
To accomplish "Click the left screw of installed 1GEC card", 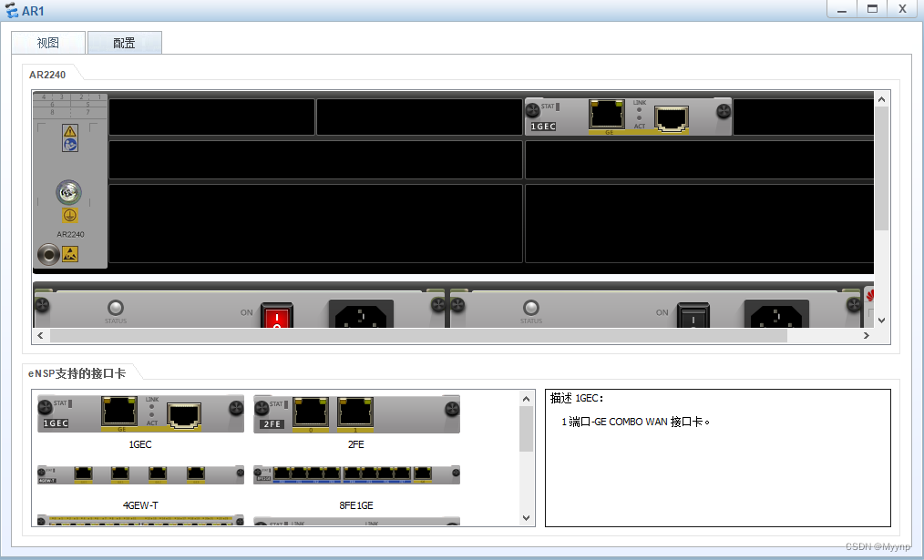I will [x=533, y=110].
